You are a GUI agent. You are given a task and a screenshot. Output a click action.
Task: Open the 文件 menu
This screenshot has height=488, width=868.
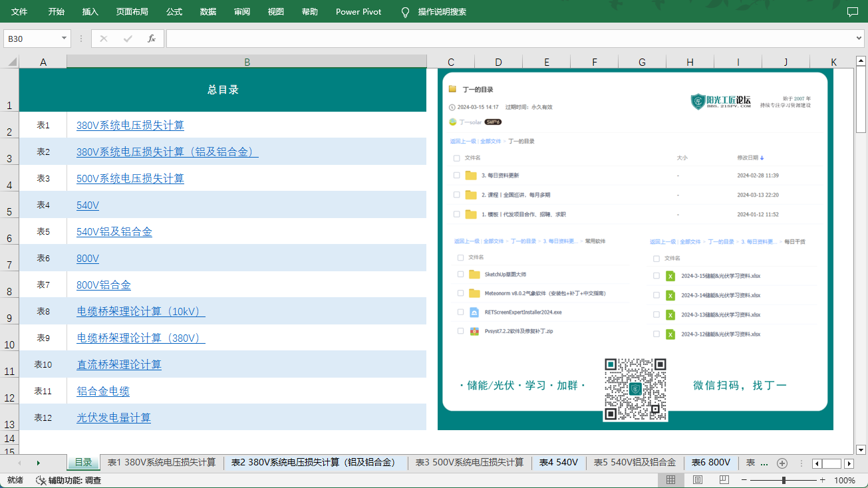point(19,12)
